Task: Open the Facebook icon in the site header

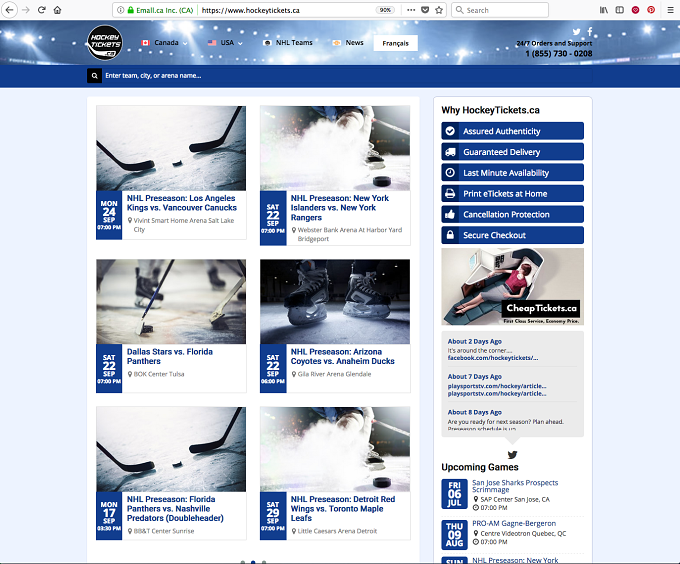Action: point(590,31)
